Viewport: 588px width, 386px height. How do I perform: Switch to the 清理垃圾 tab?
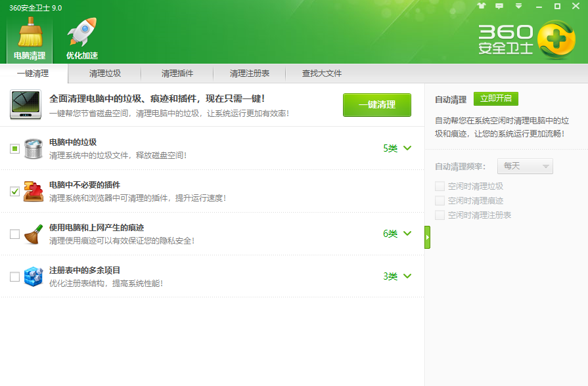[105, 74]
